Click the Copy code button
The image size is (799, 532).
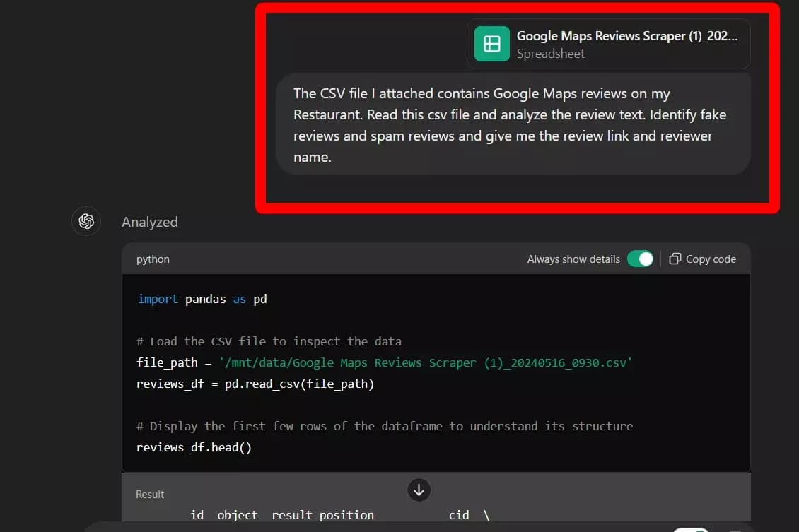pos(709,259)
